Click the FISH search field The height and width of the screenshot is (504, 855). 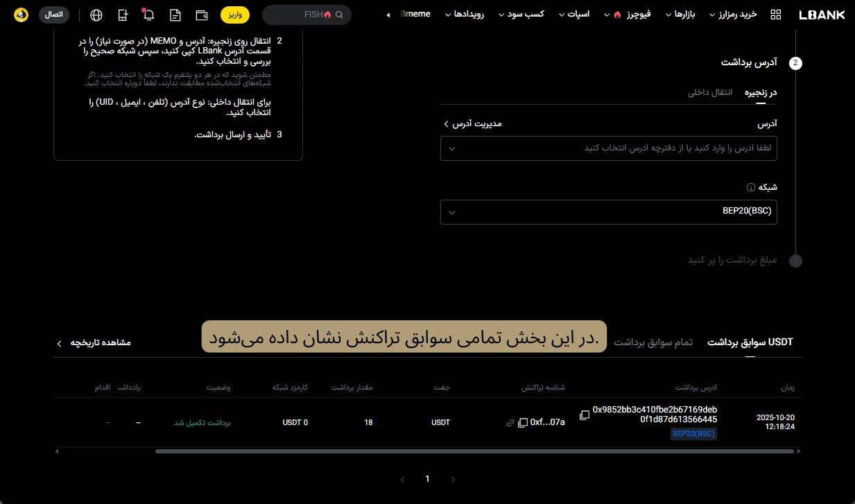point(306,15)
